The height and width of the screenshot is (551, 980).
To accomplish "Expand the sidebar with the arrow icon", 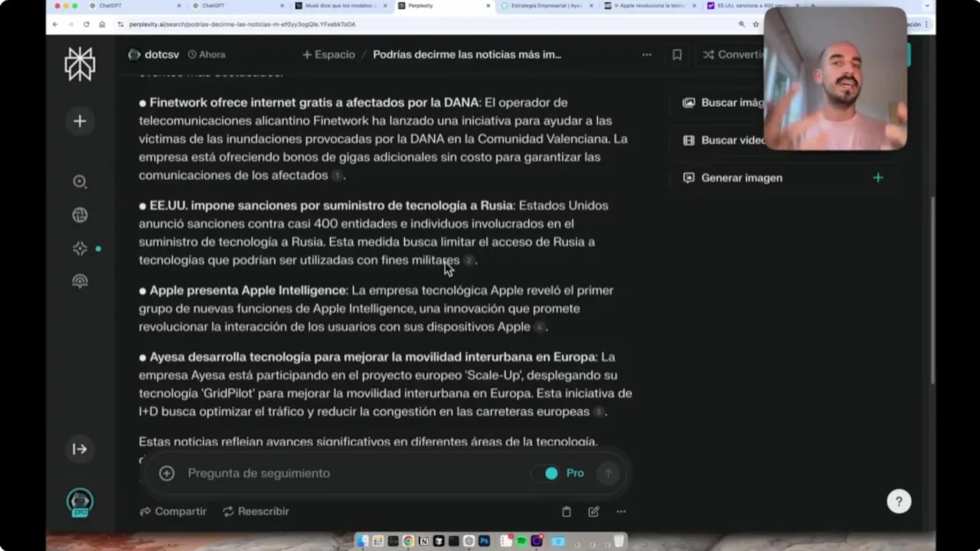I will (80, 449).
